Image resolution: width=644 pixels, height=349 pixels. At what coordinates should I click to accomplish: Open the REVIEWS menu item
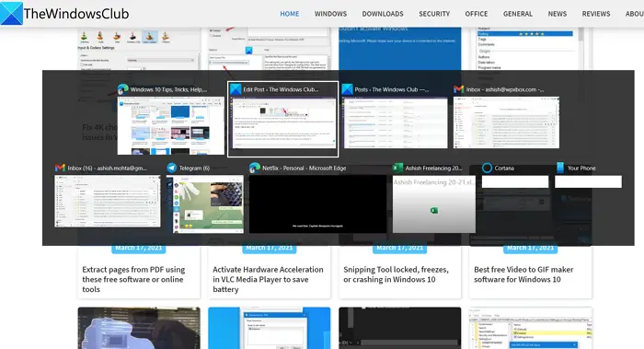click(x=596, y=14)
